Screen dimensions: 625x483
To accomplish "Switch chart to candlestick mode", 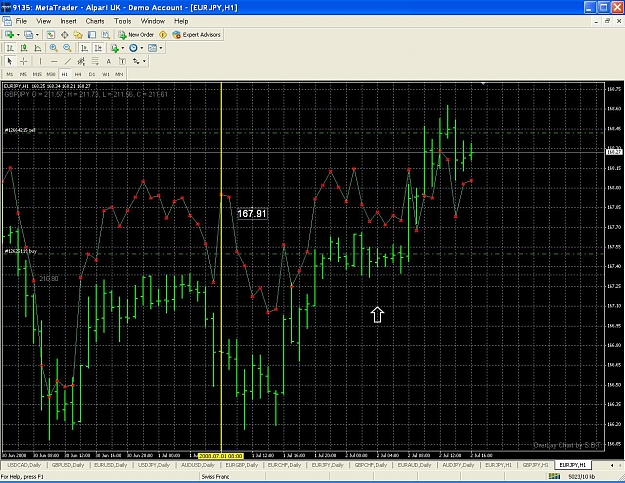I will point(24,48).
